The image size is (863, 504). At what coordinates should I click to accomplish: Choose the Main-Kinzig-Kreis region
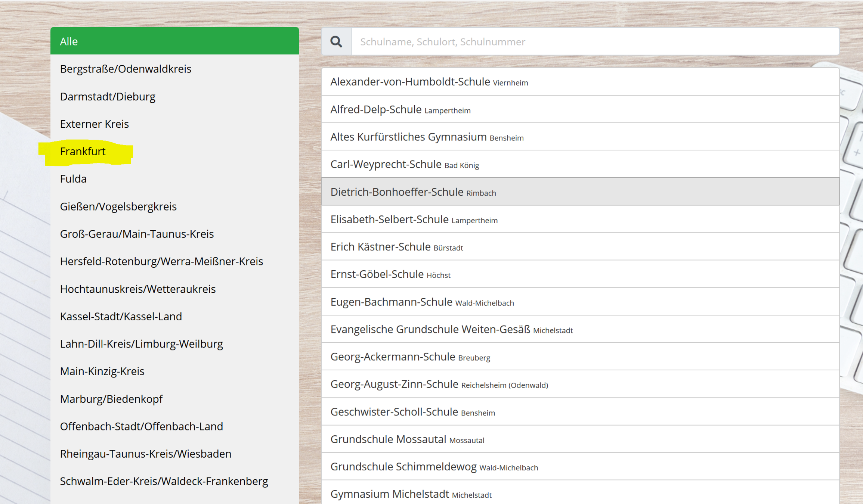point(102,371)
